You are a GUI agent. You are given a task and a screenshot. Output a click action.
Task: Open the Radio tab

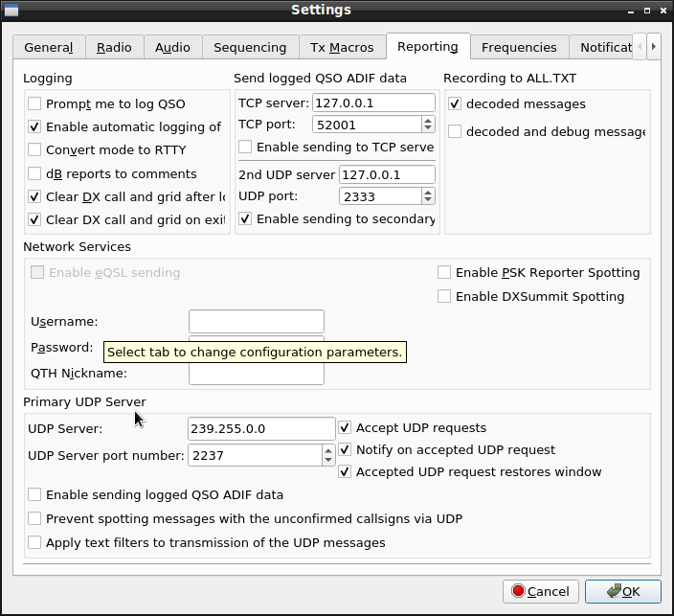coord(114,47)
